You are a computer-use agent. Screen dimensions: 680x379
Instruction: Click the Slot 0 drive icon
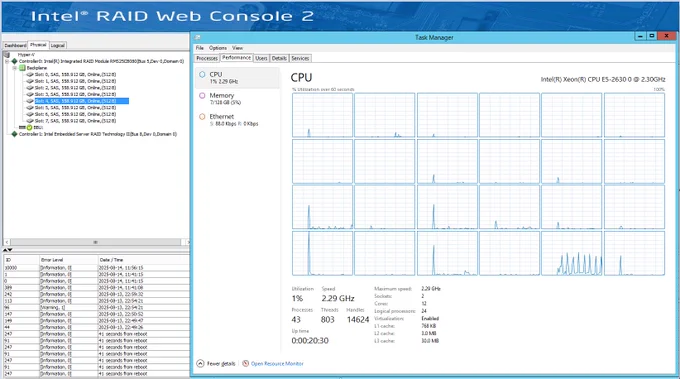(30, 75)
